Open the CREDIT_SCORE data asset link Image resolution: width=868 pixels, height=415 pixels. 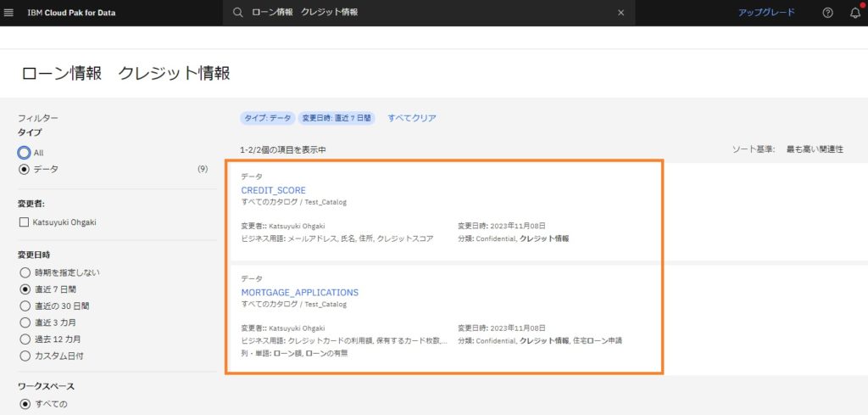coord(274,191)
